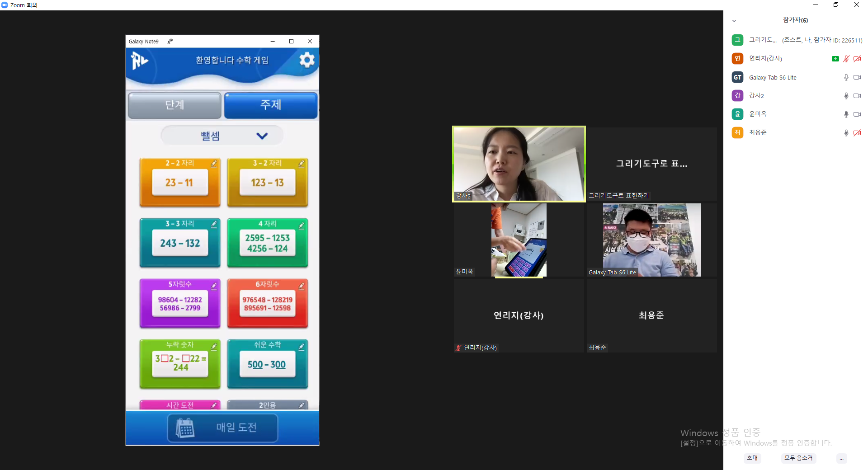Edit the 3-2자리 card with its pencil icon

pyautogui.click(x=302, y=164)
